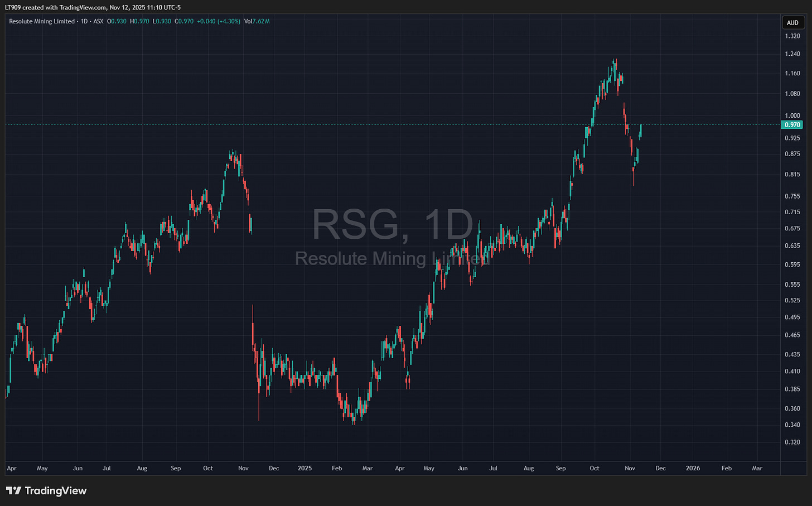Viewport: 812px width, 506px height.
Task: Click the volume readout Vol 7.62M
Action: (x=257, y=21)
